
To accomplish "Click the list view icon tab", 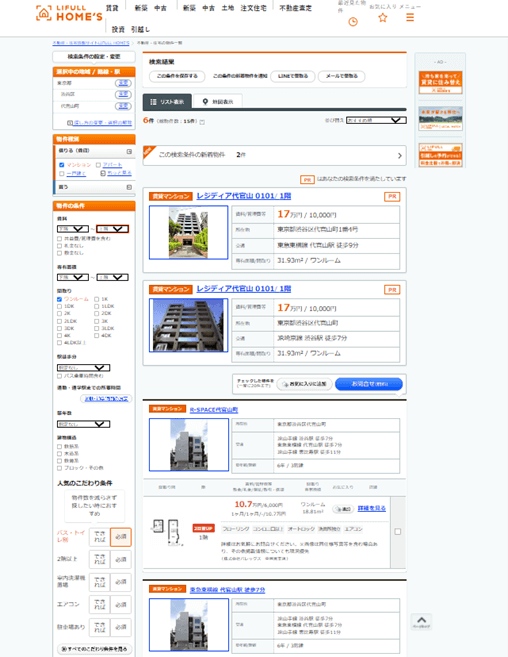I will click(153, 101).
